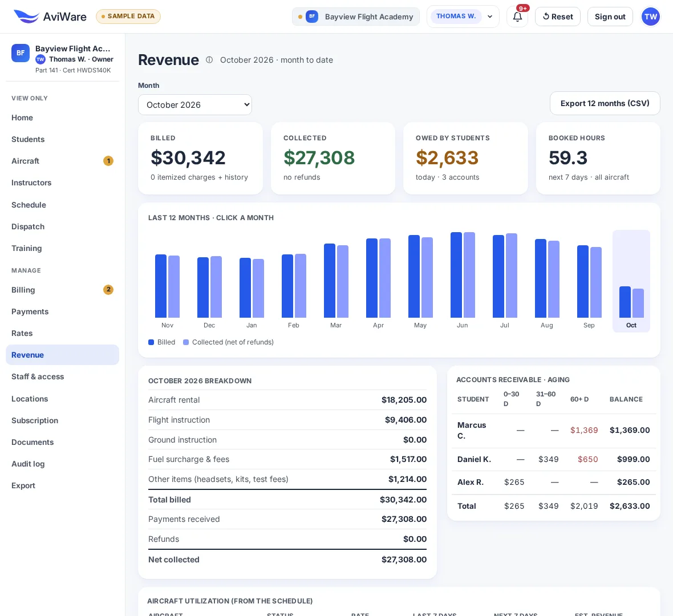673x616 pixels.
Task: Click the Revenue info icon
Action: pyautogui.click(x=209, y=60)
